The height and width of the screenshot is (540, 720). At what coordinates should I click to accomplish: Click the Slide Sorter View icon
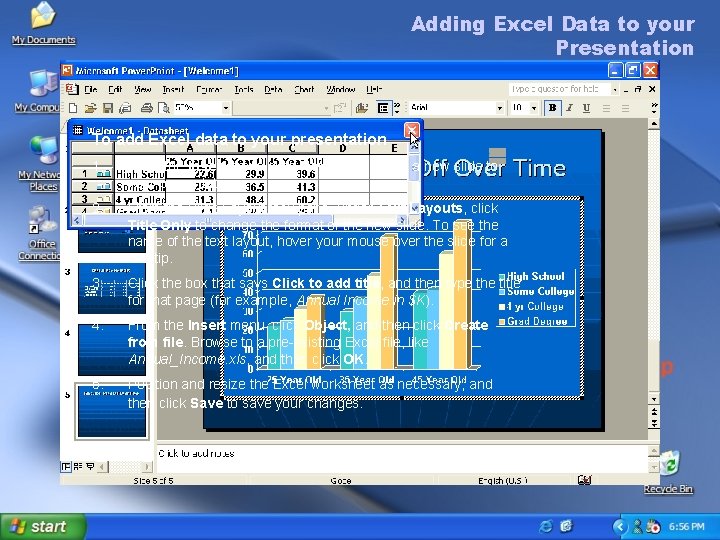[78, 467]
